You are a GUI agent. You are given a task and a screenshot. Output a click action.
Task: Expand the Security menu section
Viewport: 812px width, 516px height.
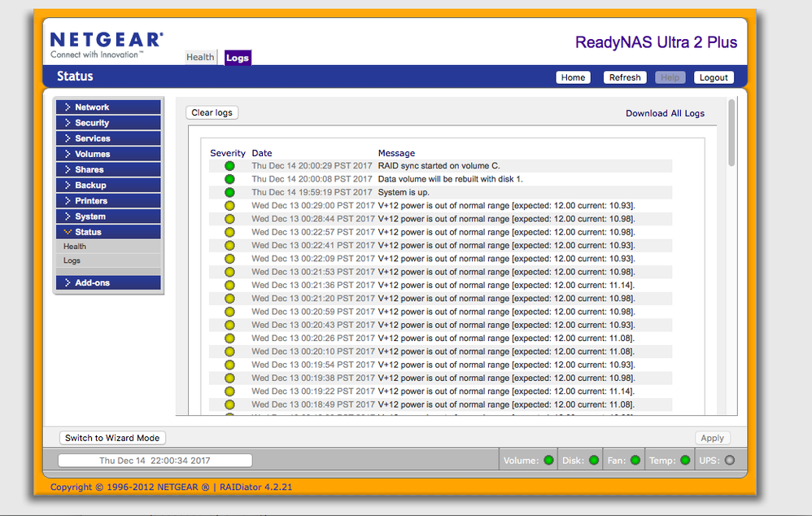pos(108,123)
